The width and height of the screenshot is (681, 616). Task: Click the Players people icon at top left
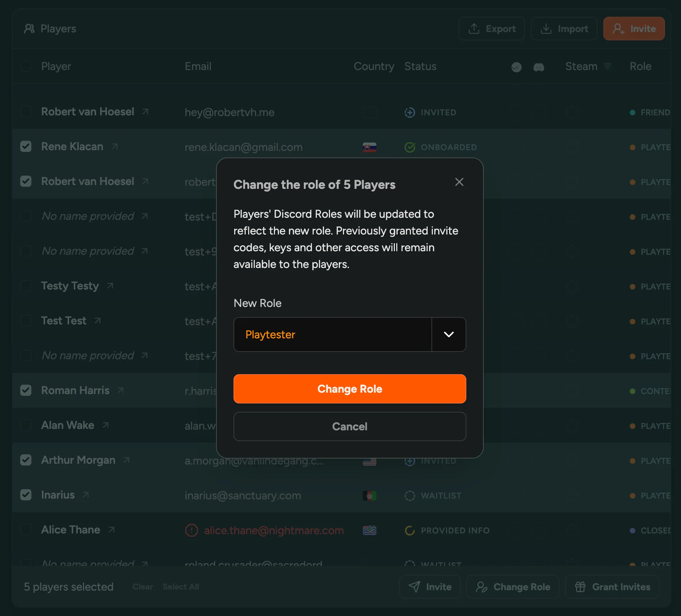29,29
